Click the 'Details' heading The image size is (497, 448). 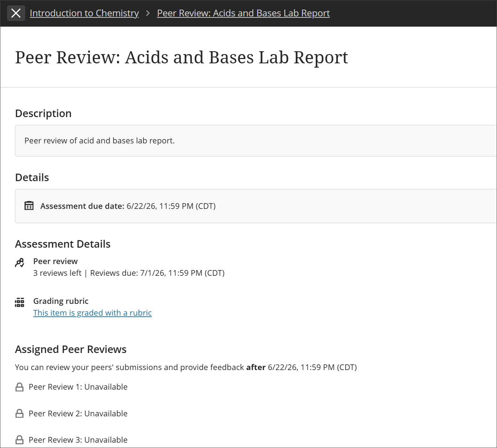click(32, 178)
